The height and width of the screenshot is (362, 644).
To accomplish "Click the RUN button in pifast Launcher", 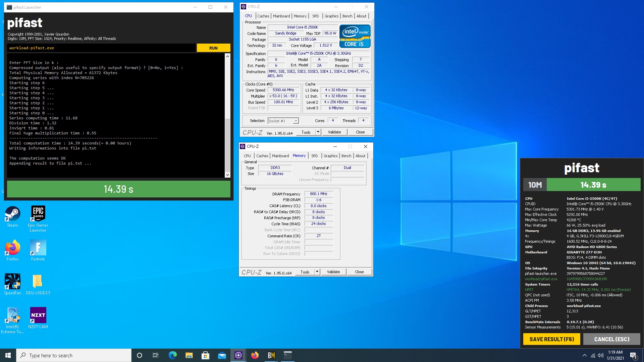I will [x=213, y=48].
